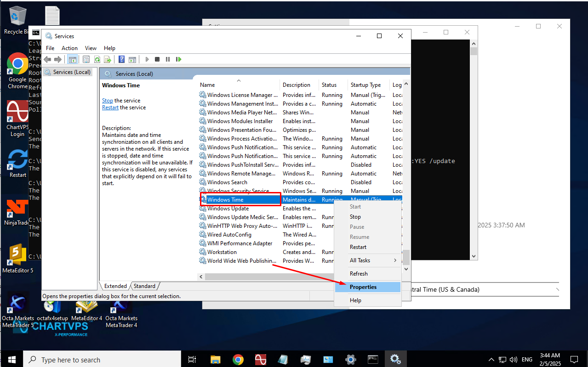Viewport: 588px width, 367px height.
Task: Select the octafx4setup desktop icon
Action: coord(52,310)
